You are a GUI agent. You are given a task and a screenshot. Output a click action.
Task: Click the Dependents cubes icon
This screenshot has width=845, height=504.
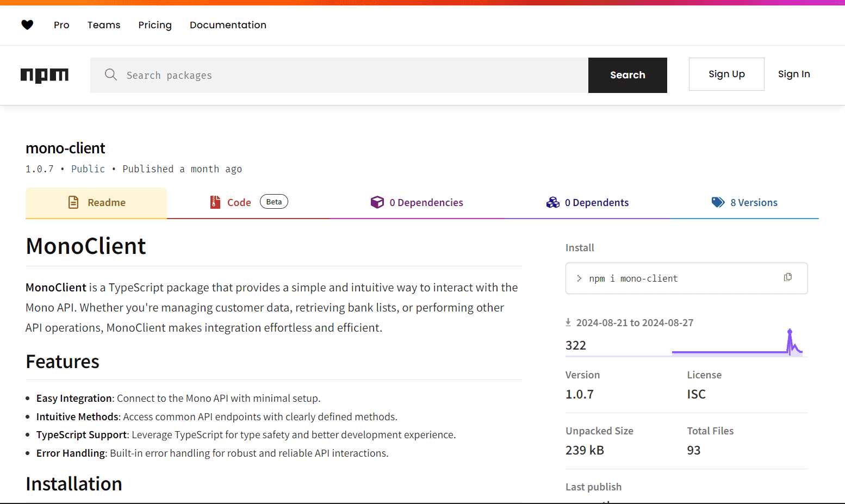click(553, 202)
